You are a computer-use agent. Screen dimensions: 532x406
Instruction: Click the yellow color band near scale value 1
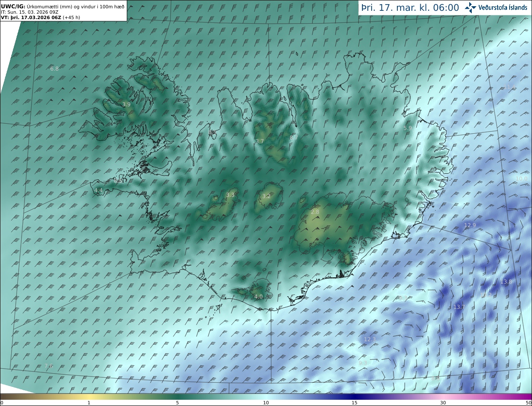(x=89, y=396)
